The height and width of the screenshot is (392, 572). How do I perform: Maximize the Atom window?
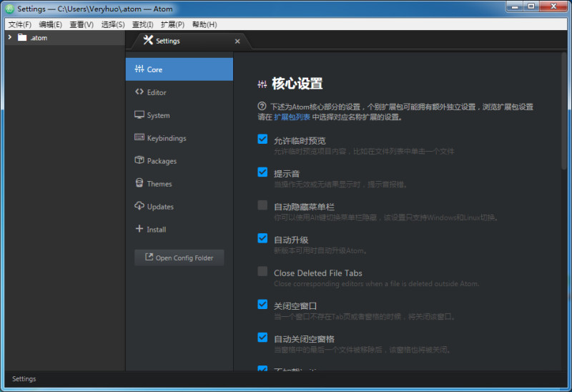pos(531,6)
